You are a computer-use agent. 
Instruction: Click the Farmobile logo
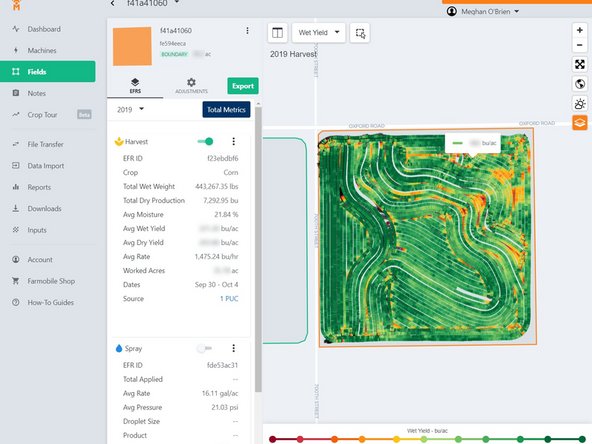pos(16,5)
